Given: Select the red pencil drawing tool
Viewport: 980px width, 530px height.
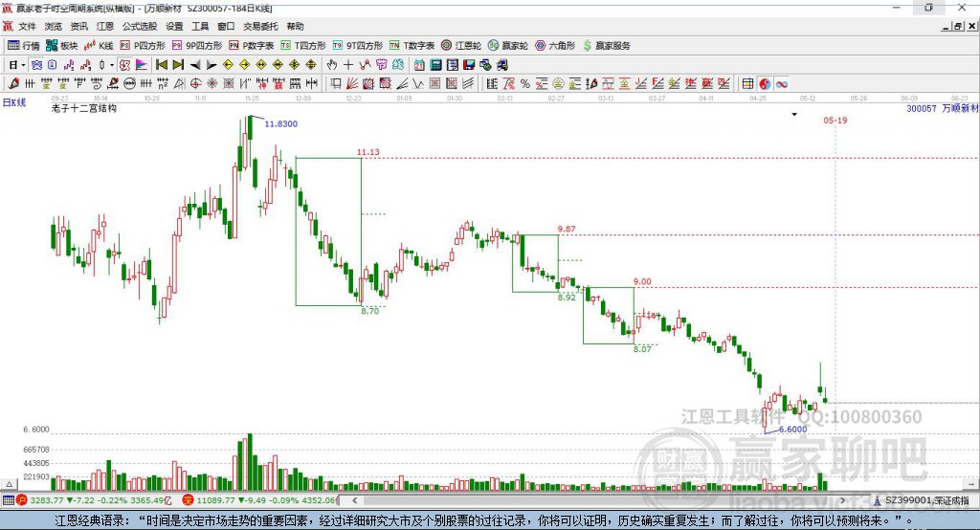Looking at the screenshot, I should pos(13,84).
